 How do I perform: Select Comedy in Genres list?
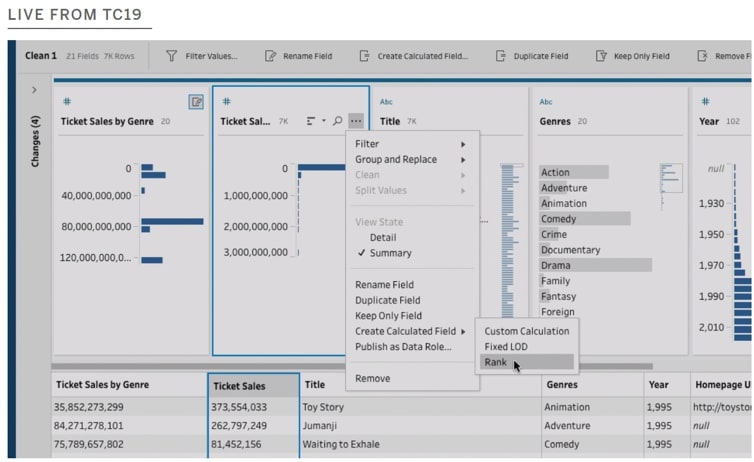point(558,219)
